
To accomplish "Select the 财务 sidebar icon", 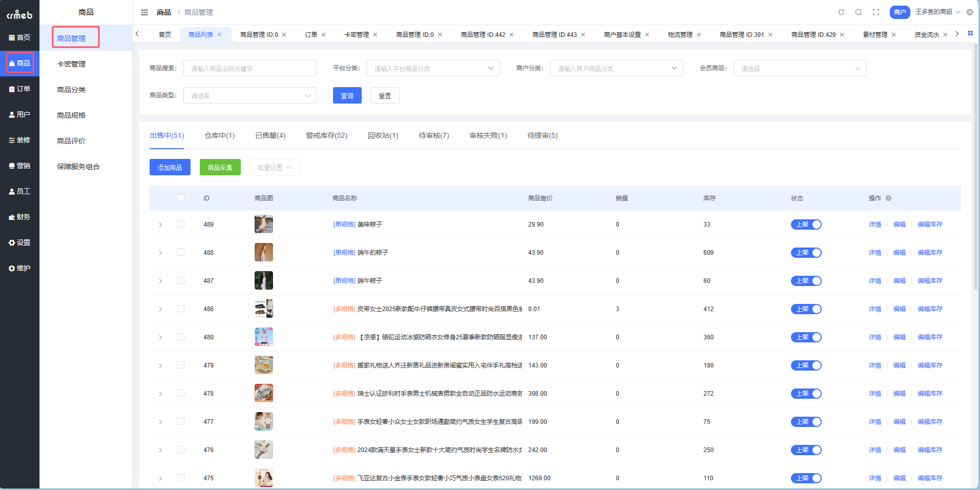I will pos(19,216).
